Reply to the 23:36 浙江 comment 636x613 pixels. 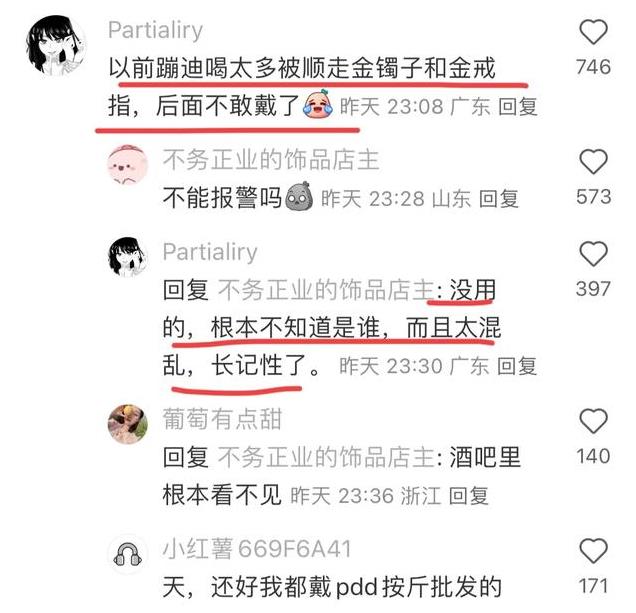pos(468,496)
